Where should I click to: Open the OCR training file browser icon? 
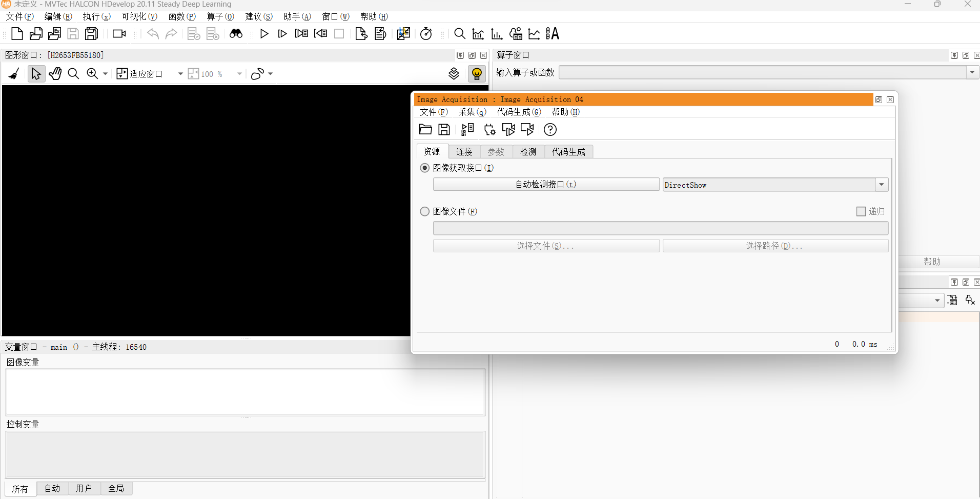coord(553,34)
